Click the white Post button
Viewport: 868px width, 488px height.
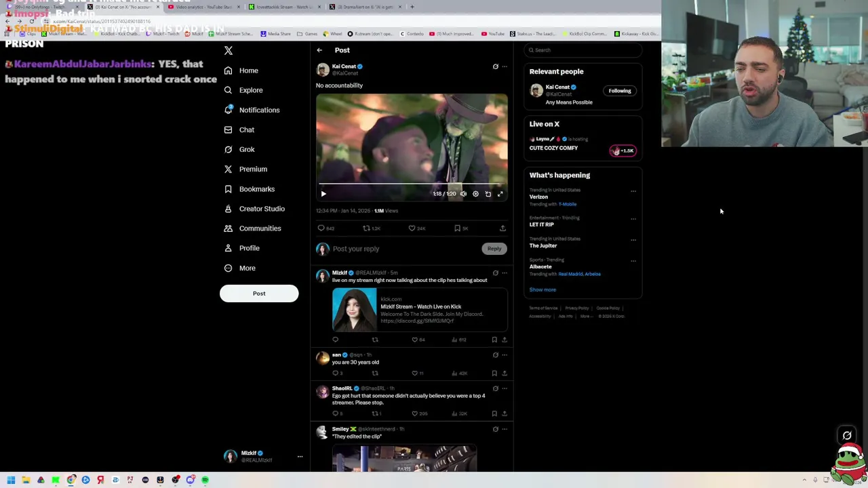(259, 293)
